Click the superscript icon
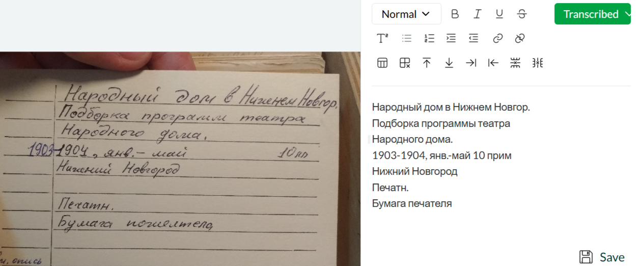 pos(382,38)
